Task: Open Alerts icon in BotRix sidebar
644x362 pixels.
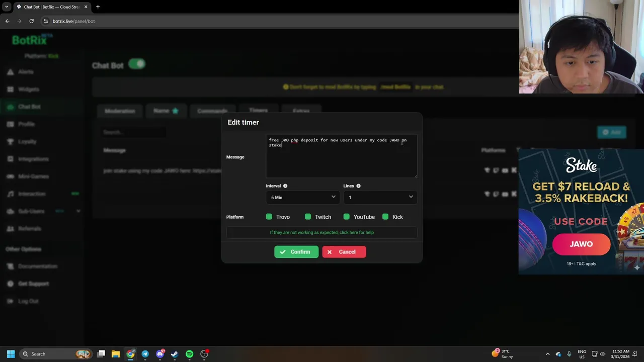Action: tap(10, 72)
